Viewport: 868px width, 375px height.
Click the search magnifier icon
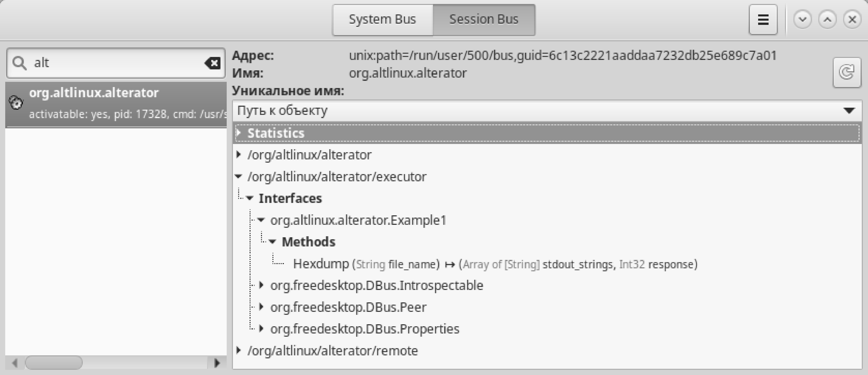point(19,63)
